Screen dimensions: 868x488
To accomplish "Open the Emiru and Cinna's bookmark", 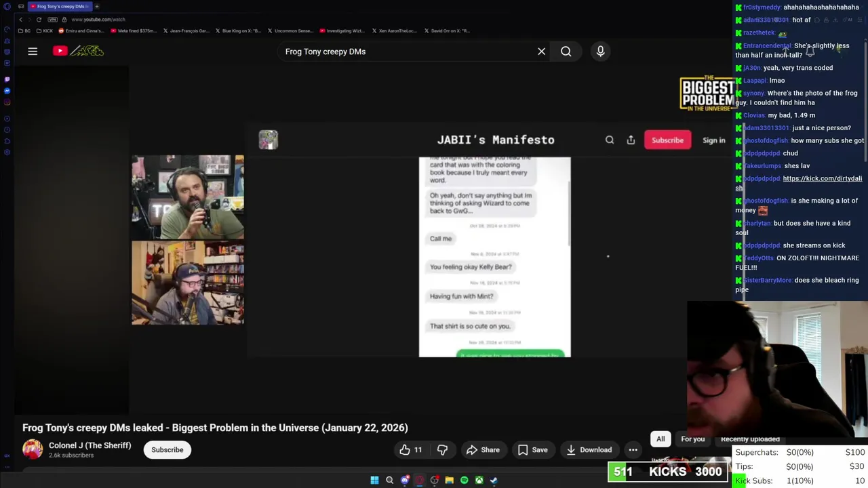I will pyautogui.click(x=81, y=30).
